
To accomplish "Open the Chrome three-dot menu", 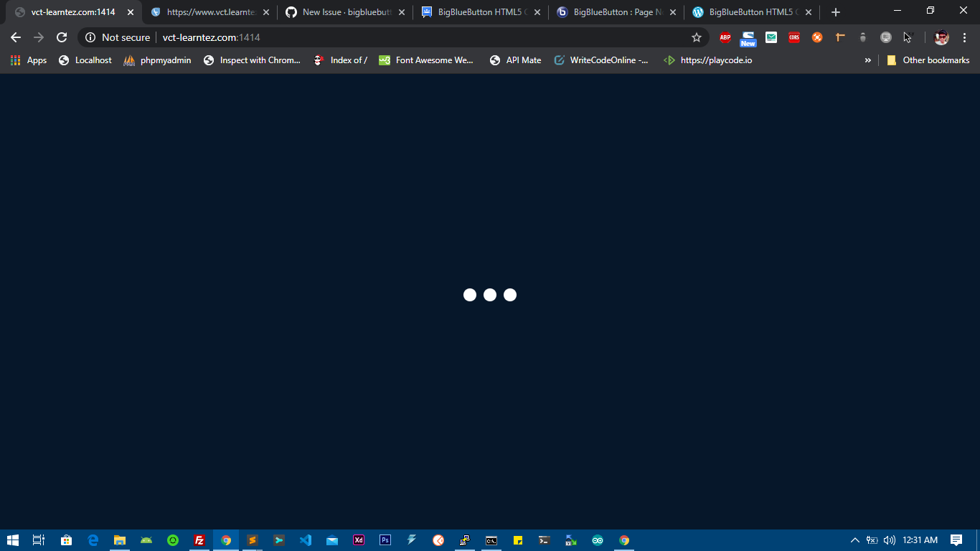I will click(x=965, y=37).
